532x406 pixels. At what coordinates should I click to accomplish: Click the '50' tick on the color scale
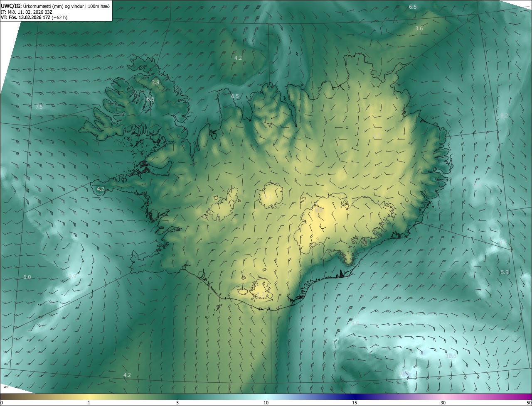(x=529, y=403)
